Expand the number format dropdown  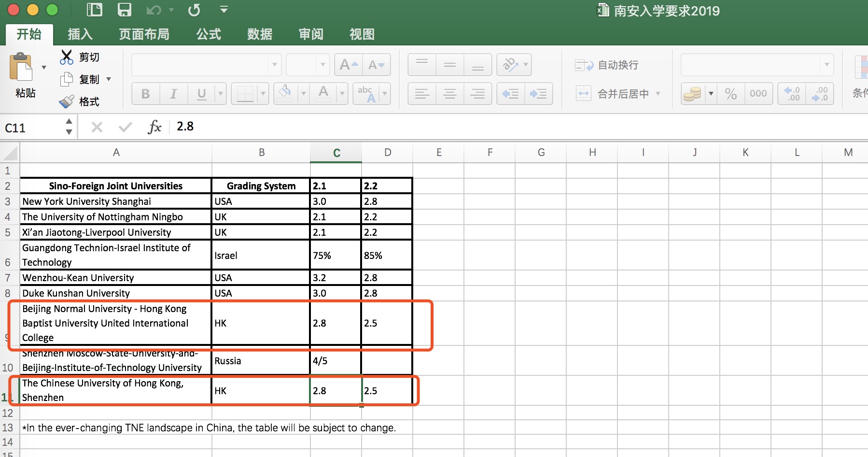pyautogui.click(x=826, y=65)
